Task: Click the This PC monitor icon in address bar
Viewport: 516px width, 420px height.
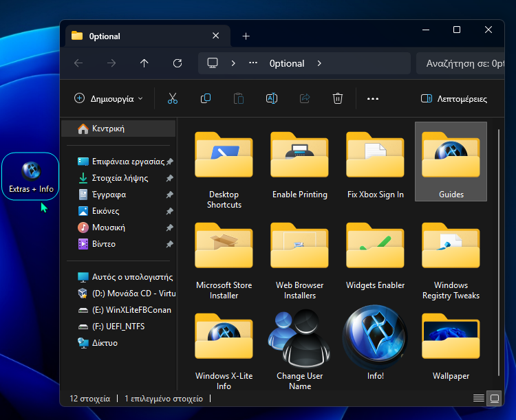Action: coord(213,63)
